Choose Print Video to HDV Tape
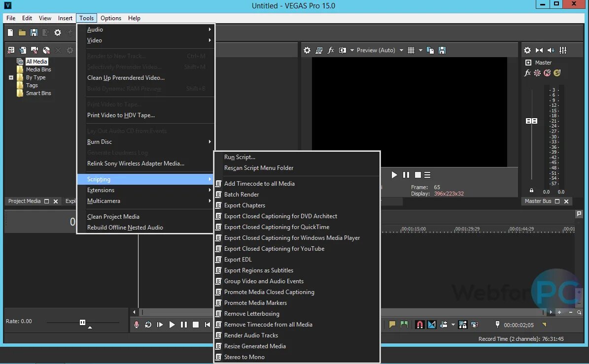 [x=146, y=115]
